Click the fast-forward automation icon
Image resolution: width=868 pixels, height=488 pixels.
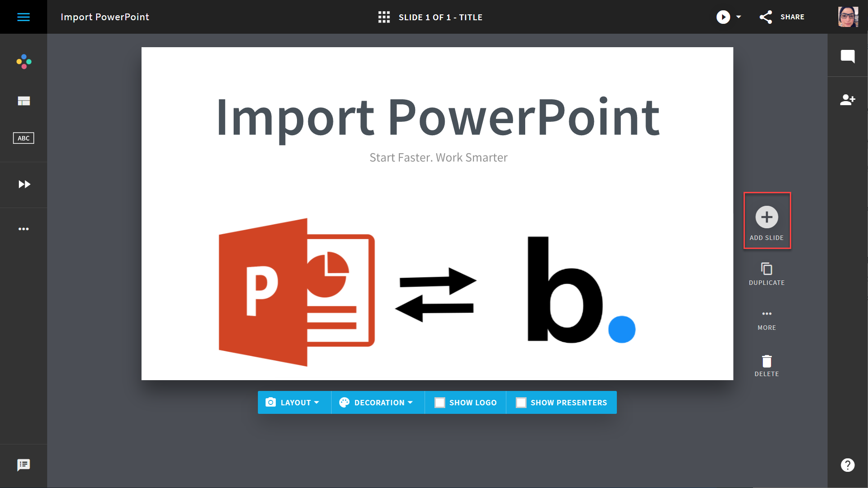(24, 184)
